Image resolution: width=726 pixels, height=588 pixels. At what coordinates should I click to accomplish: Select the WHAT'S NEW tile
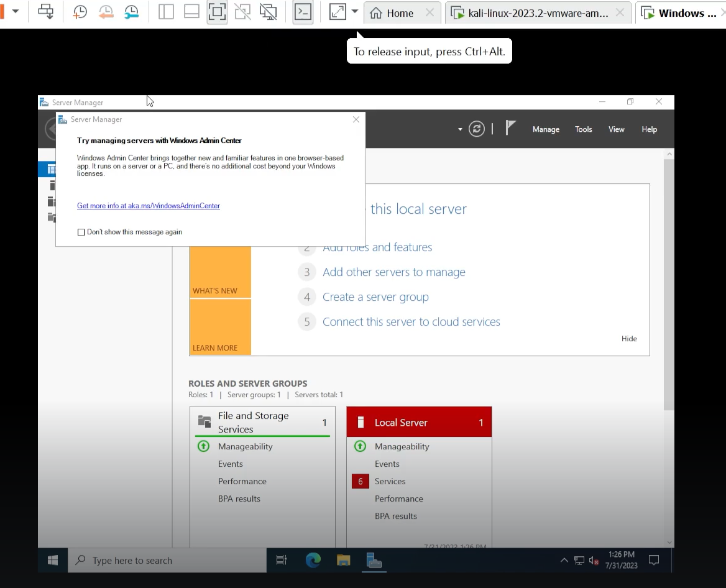[221, 272]
